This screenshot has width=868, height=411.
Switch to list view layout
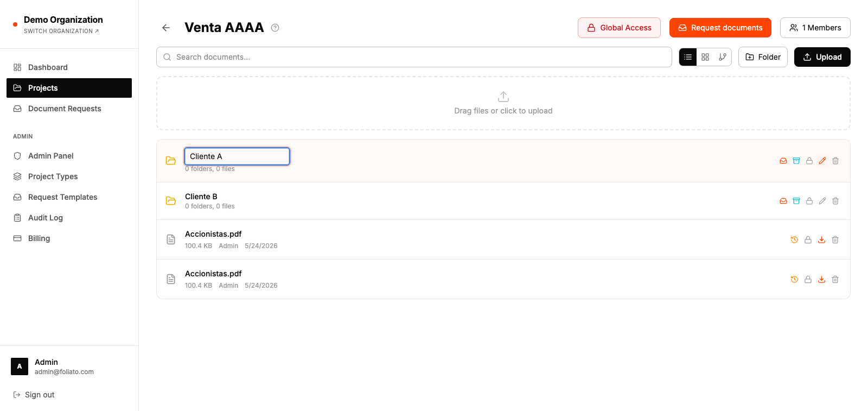[688, 57]
